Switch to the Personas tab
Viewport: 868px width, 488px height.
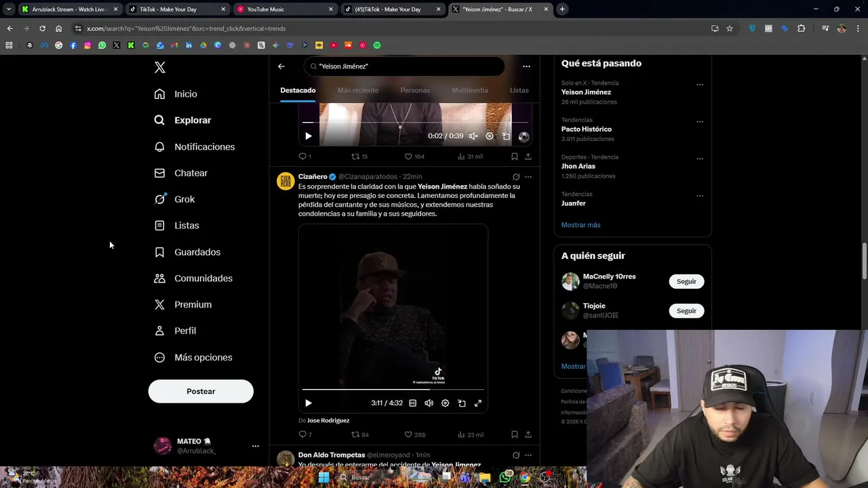coord(415,90)
